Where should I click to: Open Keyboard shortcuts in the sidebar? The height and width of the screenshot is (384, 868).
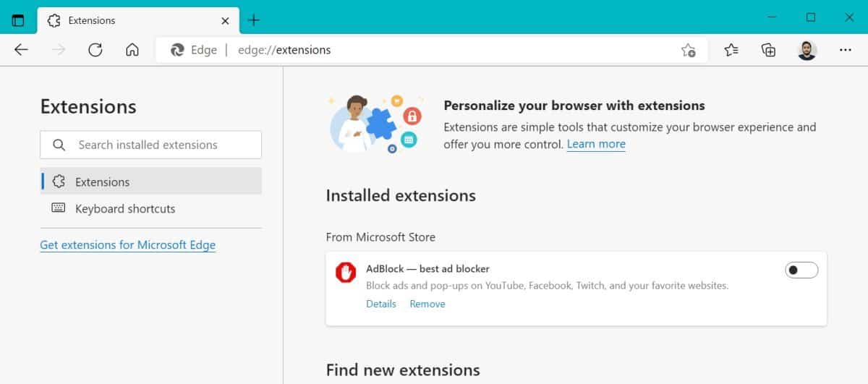pyautogui.click(x=150, y=208)
